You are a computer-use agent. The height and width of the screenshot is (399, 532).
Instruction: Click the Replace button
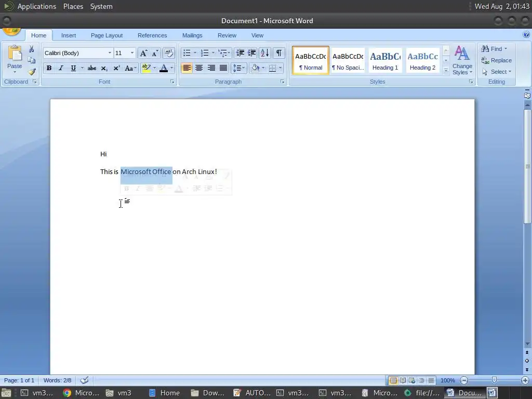point(496,60)
